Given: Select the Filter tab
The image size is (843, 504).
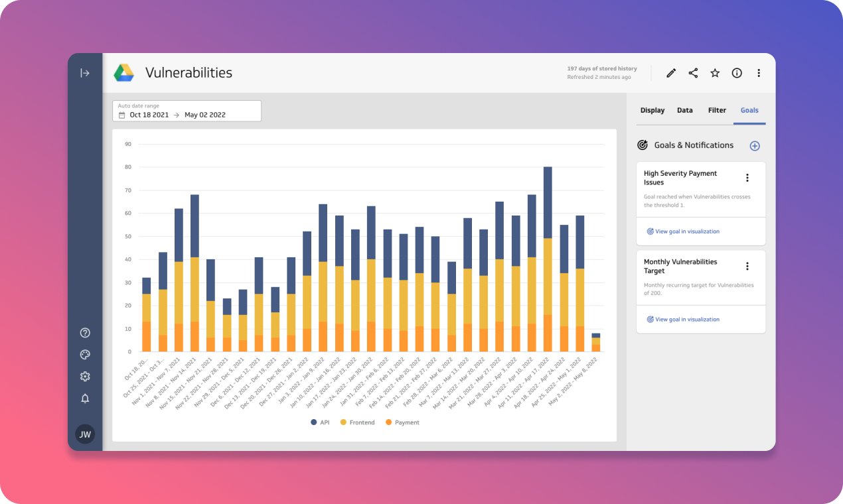Looking at the screenshot, I should [717, 110].
